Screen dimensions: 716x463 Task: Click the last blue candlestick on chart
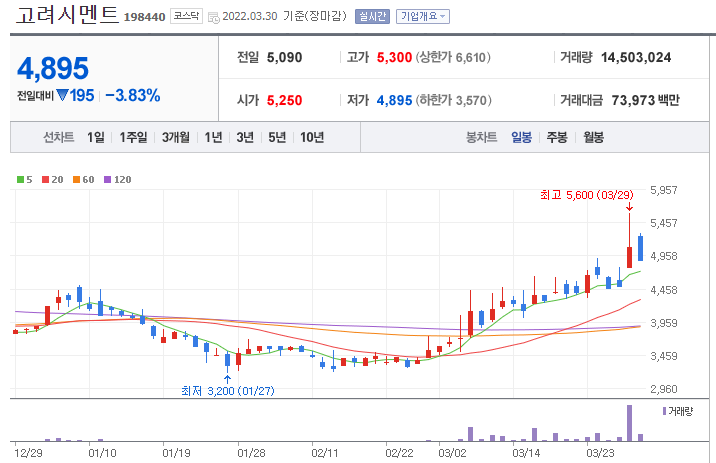point(641,248)
